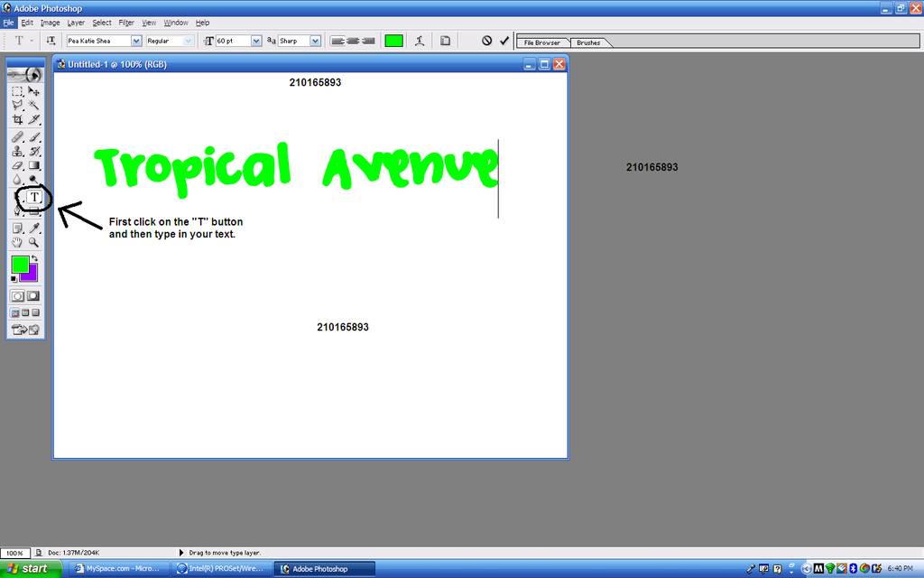The height and width of the screenshot is (578, 924).
Task: Open the Image menu
Action: 51,23
